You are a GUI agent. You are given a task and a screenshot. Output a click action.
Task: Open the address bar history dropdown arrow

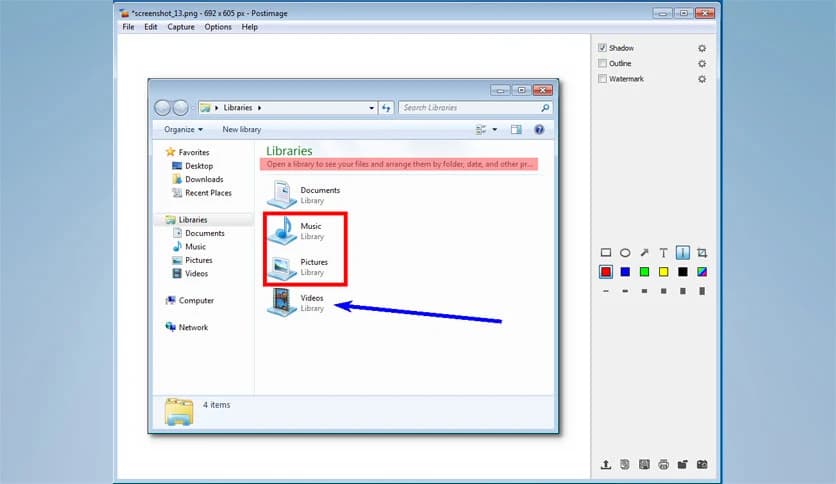pos(371,108)
